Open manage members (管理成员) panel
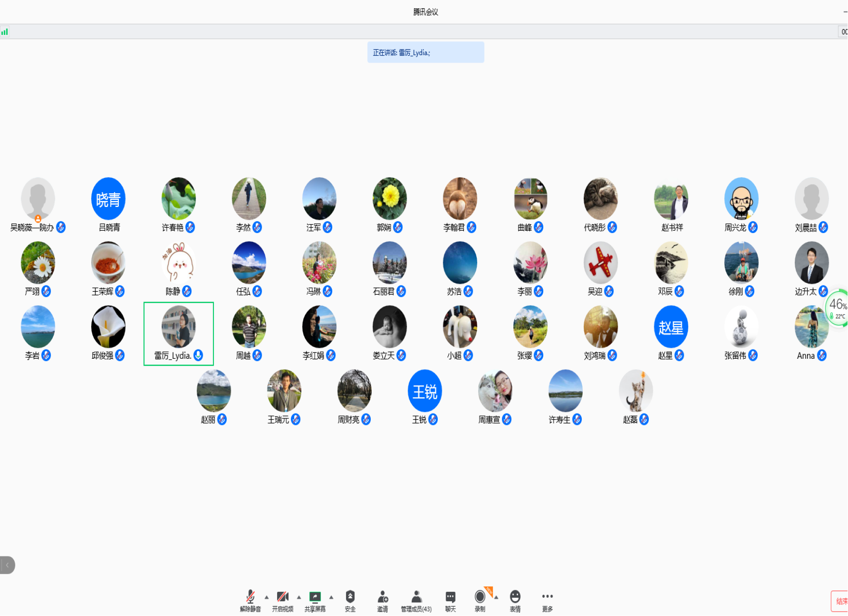 [x=416, y=600]
